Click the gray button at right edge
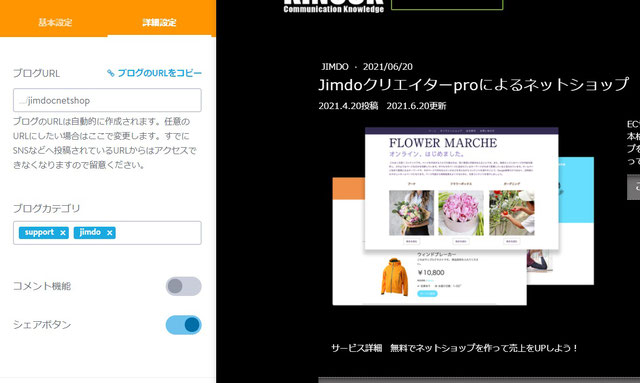Image resolution: width=640 pixels, height=383 pixels. 633,187
